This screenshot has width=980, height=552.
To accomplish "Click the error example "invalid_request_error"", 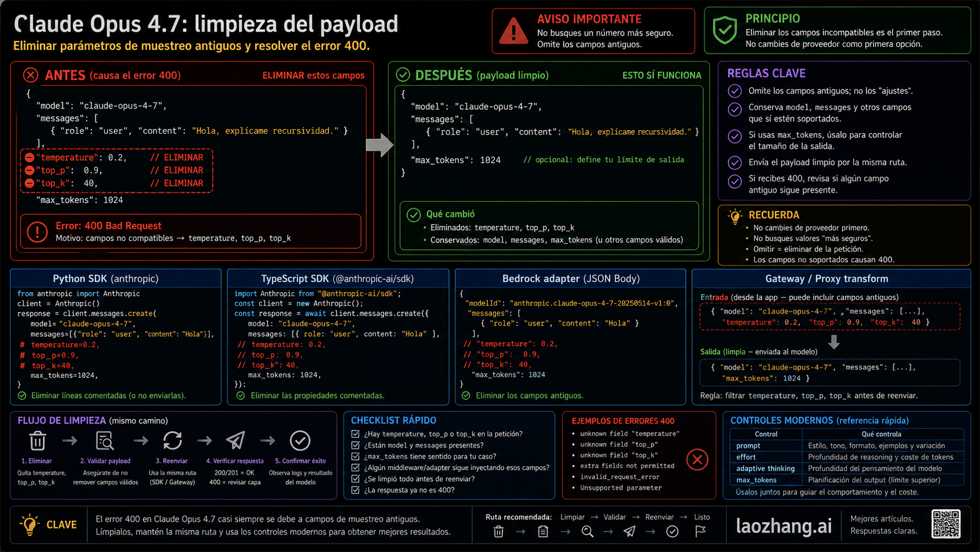I will tap(620, 477).
